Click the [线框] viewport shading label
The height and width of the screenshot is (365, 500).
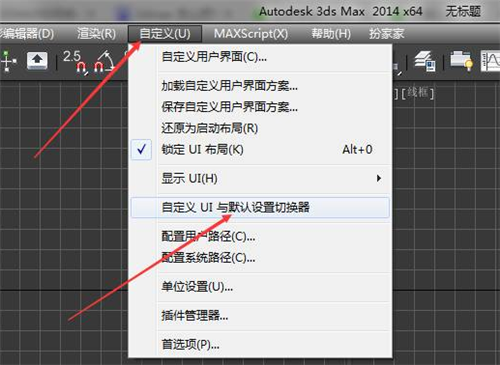click(417, 93)
